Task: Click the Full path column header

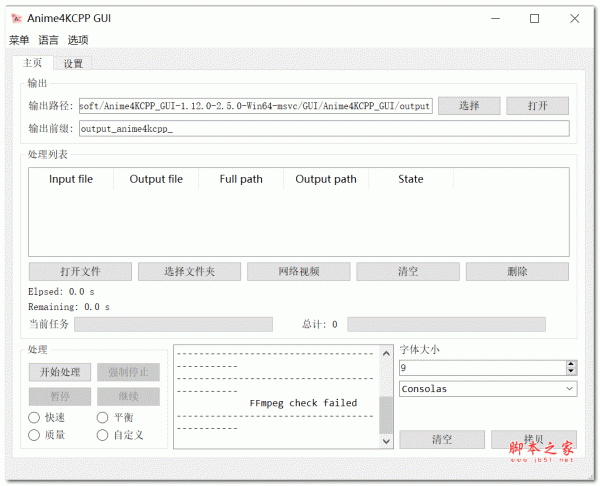Action: pos(241,179)
